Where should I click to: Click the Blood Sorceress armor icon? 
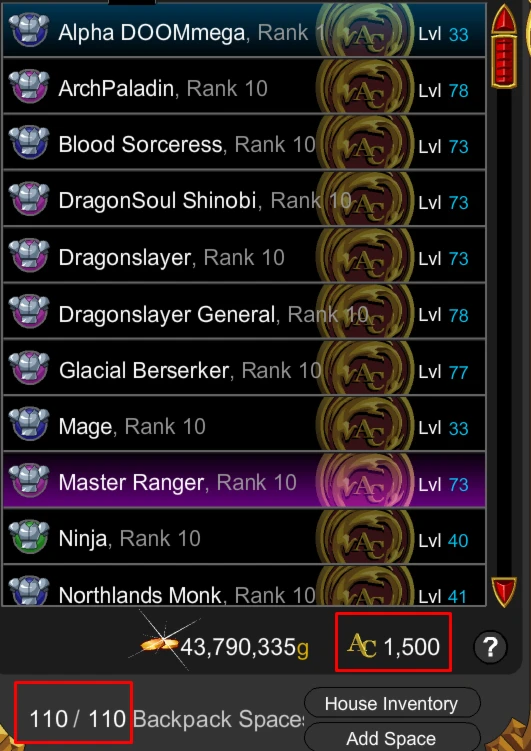[x=29, y=142]
